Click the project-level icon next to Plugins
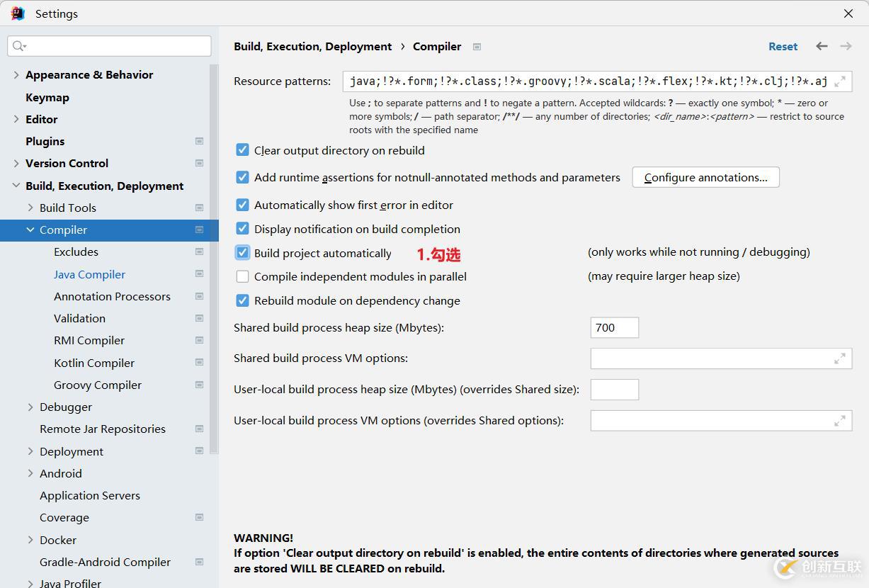The height and width of the screenshot is (588, 869). [199, 142]
